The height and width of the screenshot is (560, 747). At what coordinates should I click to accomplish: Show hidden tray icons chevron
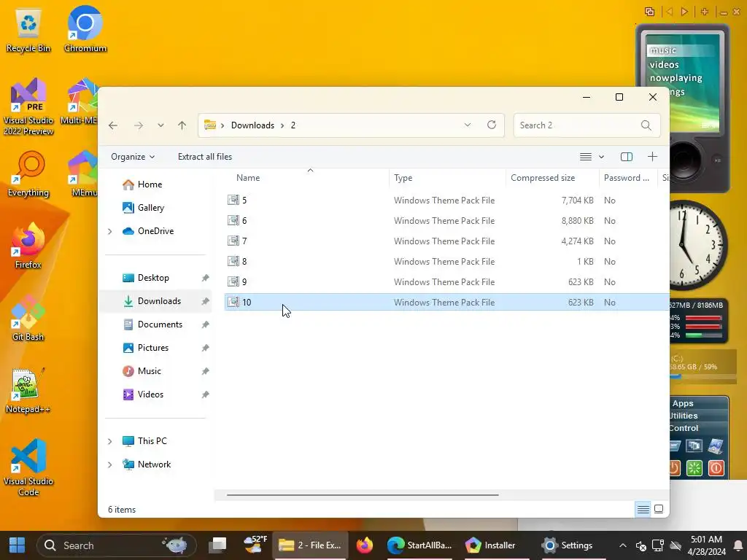[623, 545]
